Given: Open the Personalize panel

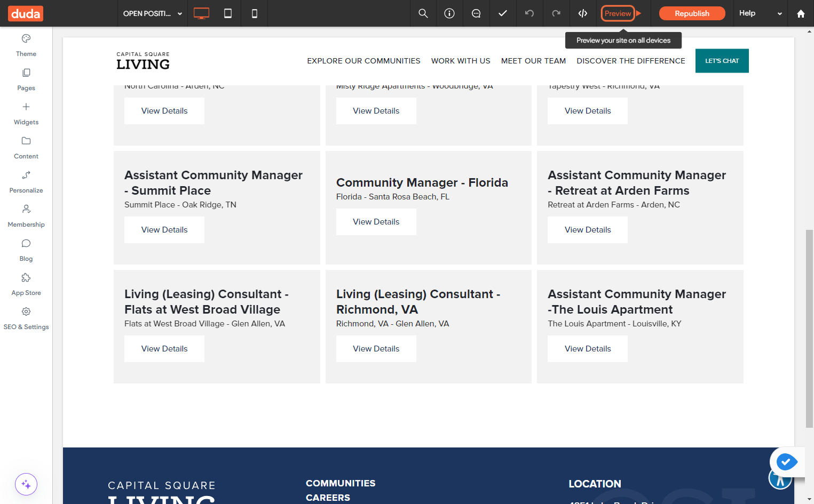Looking at the screenshot, I should 26,182.
